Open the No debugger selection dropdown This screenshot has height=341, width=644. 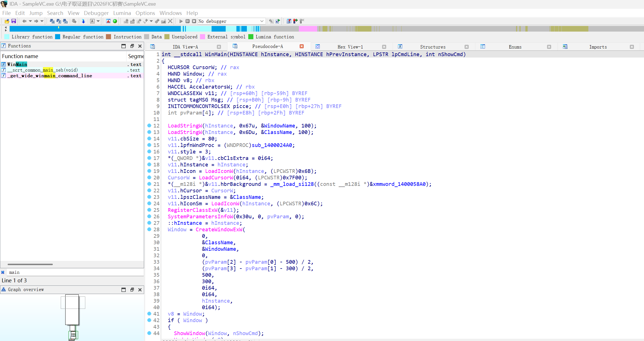[231, 21]
